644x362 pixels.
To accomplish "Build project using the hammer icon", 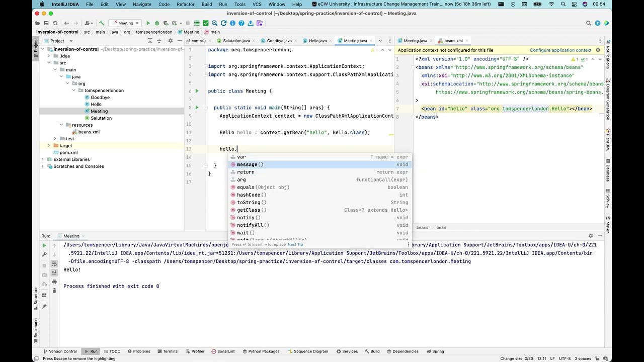I will 102,23.
